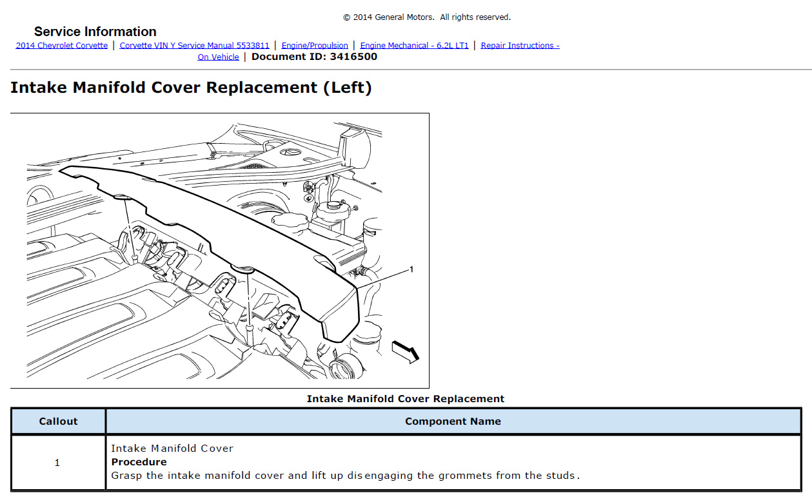
Task: Click the Service Information title
Action: click(95, 32)
